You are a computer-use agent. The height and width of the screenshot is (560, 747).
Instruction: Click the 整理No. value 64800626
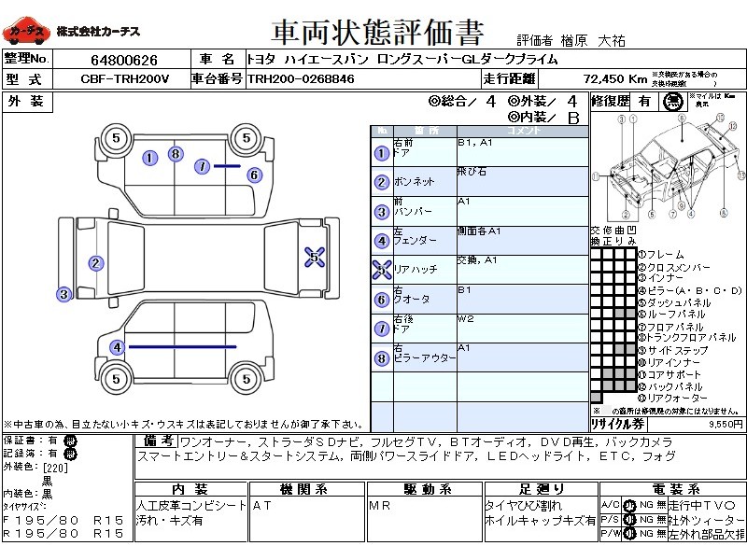[x=124, y=60]
